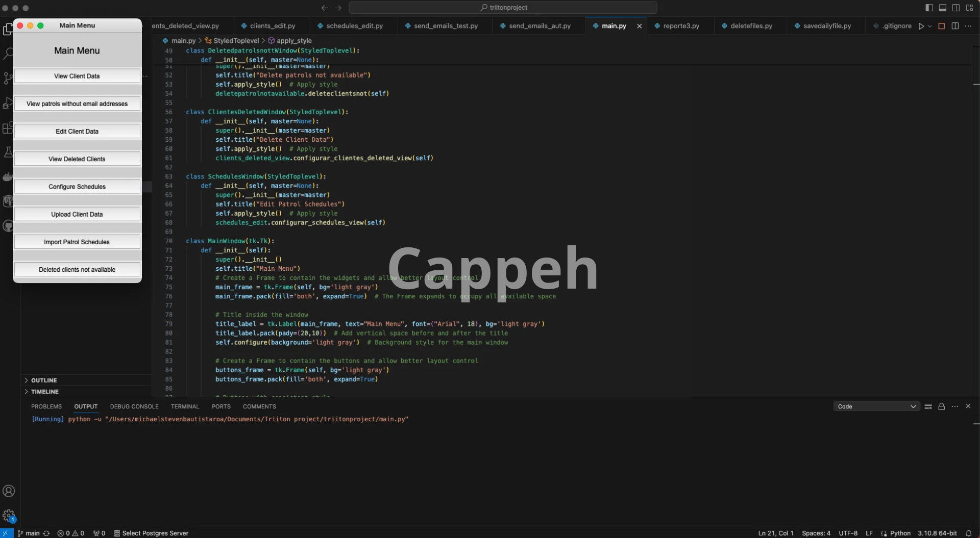The width and height of the screenshot is (980, 538).
Task: Stop the running code with the stop icon
Action: click(942, 26)
